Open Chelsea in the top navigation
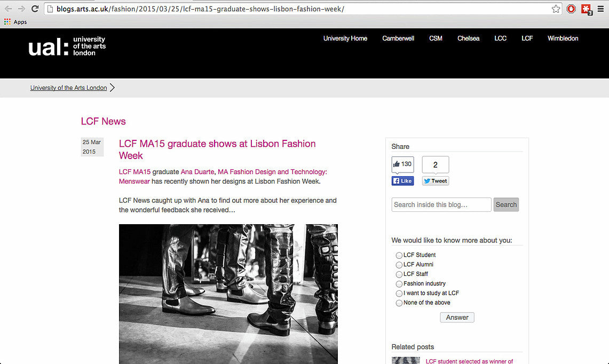The width and height of the screenshot is (609, 364). pyautogui.click(x=469, y=38)
